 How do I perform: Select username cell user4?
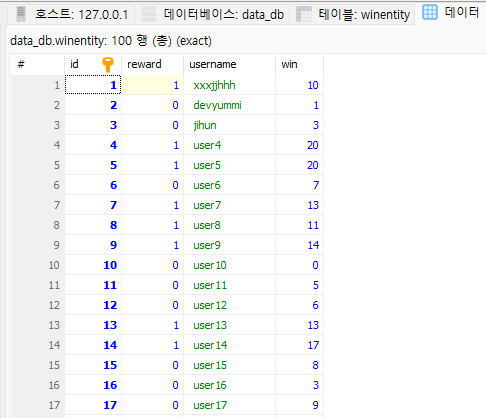(x=229, y=145)
